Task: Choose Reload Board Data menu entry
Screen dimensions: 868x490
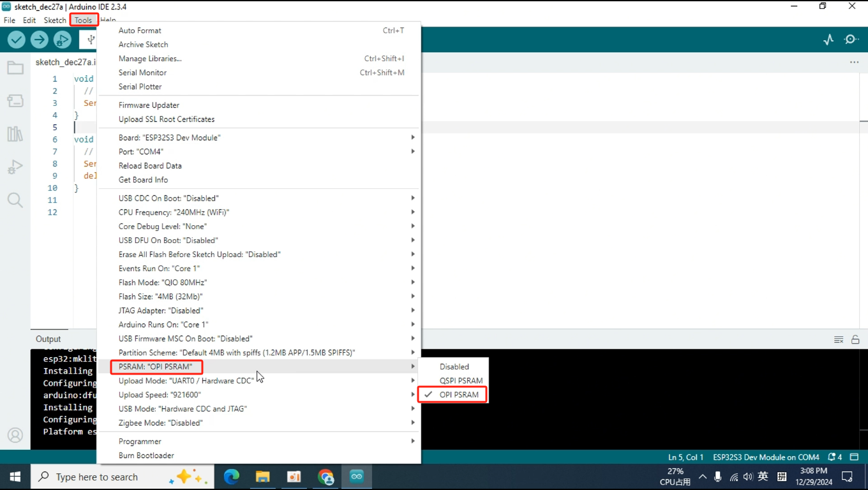Action: tap(258, 166)
